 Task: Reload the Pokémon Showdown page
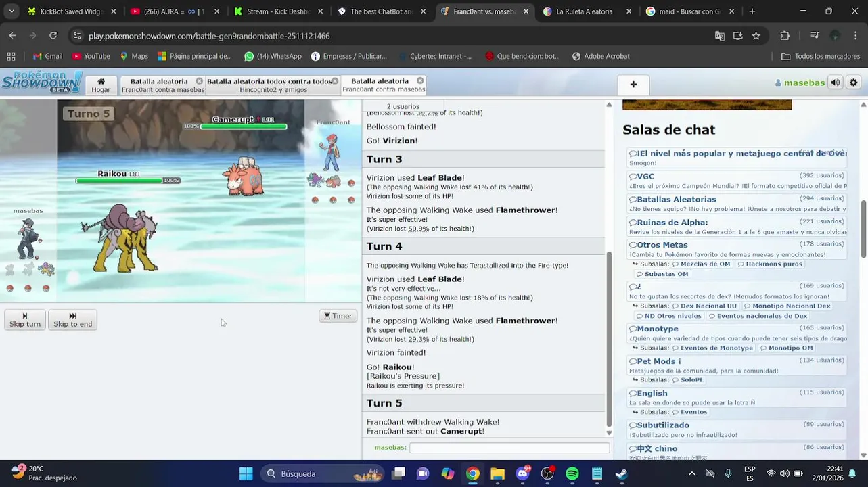(53, 36)
